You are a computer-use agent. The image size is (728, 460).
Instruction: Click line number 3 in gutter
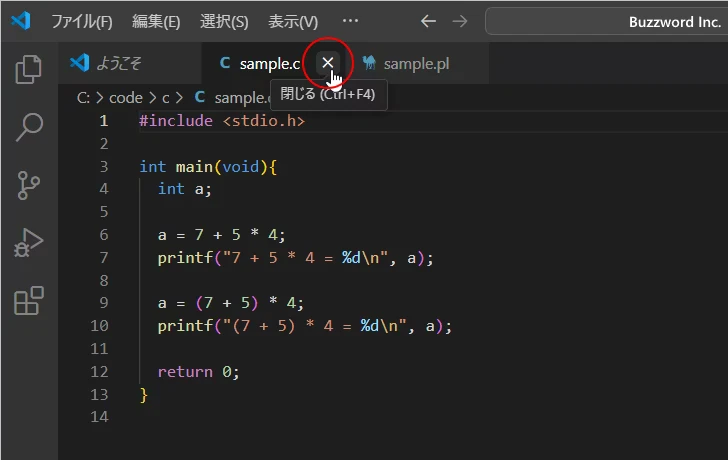(x=104, y=167)
